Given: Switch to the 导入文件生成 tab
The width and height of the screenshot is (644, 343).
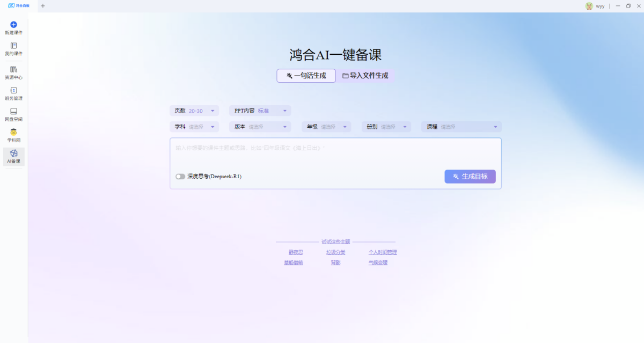Looking at the screenshot, I should 365,76.
